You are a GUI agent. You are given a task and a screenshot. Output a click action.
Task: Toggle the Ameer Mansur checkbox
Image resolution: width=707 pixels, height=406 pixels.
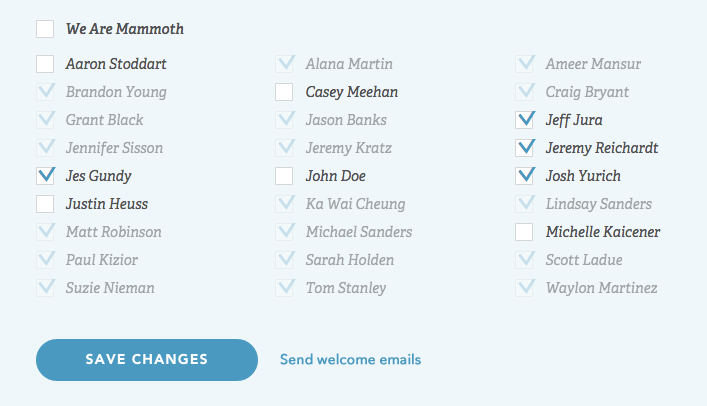click(x=525, y=64)
